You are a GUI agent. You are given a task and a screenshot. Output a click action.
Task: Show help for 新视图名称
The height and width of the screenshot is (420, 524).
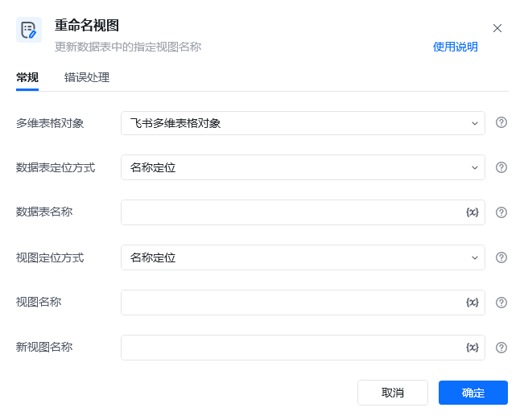501,348
